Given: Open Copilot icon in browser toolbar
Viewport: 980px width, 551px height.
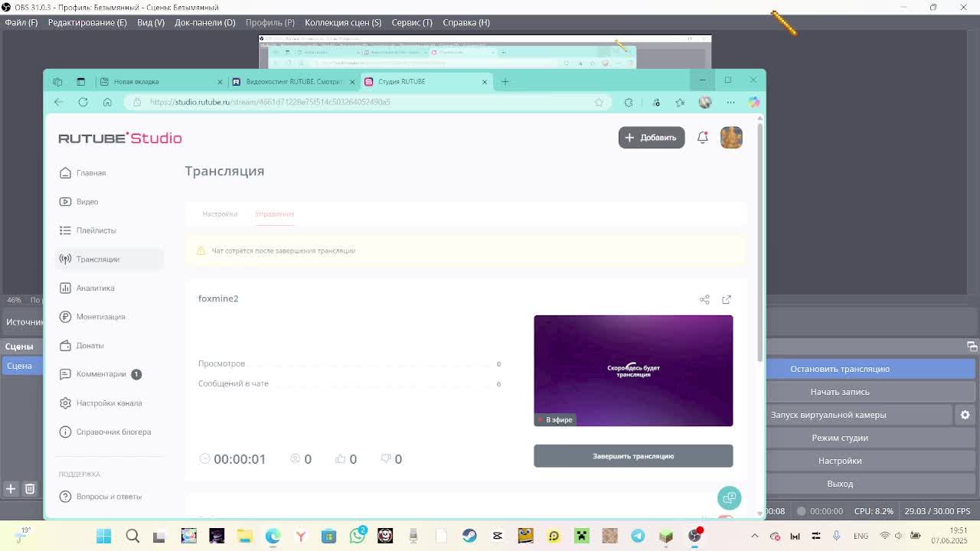Looking at the screenshot, I should click(754, 102).
